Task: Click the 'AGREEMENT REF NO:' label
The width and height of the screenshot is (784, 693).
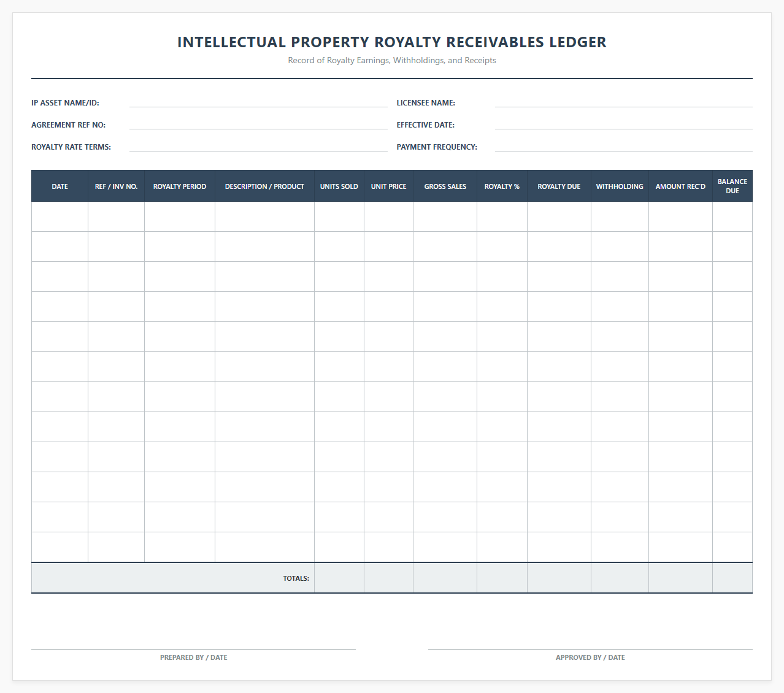Action: coord(68,125)
